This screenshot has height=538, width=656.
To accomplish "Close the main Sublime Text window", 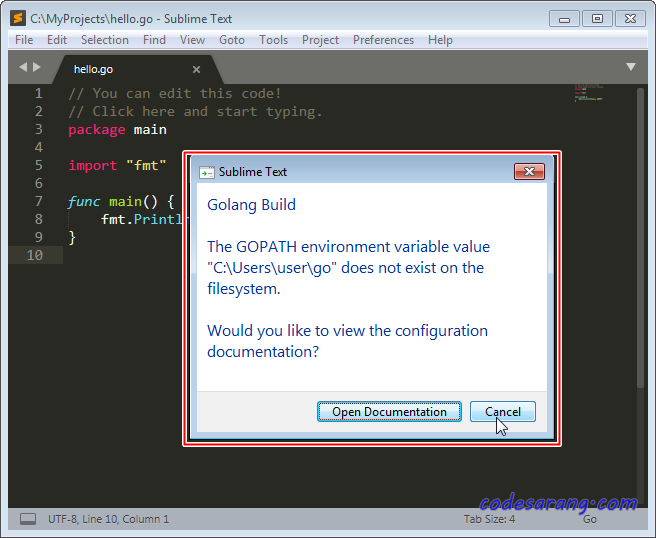I will [x=630, y=19].
